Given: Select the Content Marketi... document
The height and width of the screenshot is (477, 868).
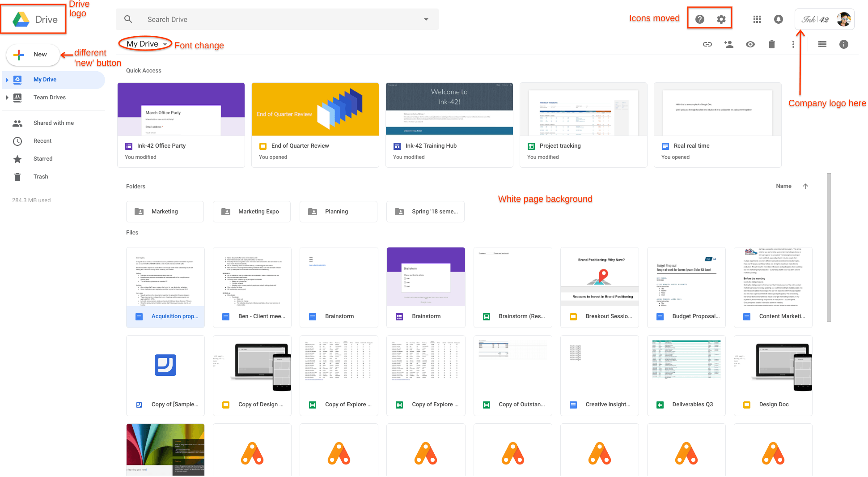Looking at the screenshot, I should click(773, 287).
